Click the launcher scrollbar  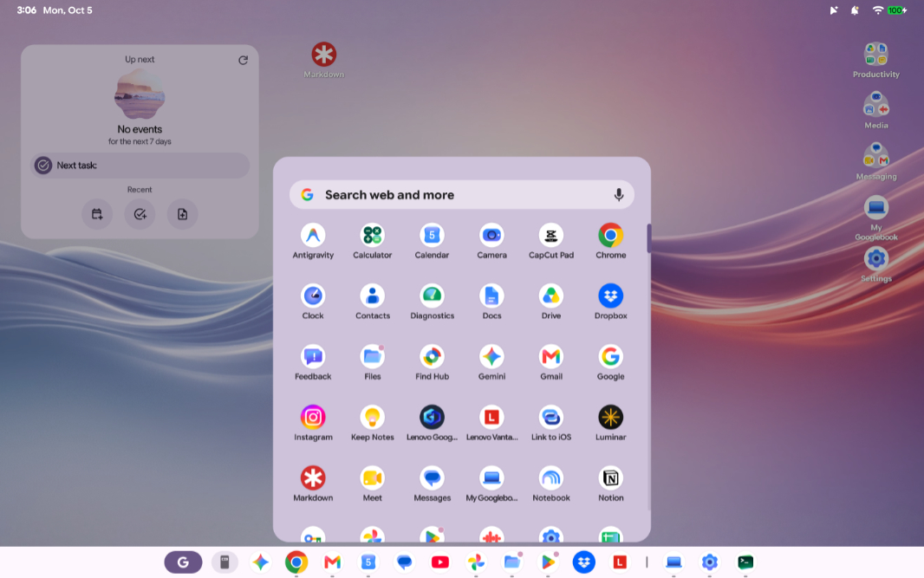coord(649,238)
